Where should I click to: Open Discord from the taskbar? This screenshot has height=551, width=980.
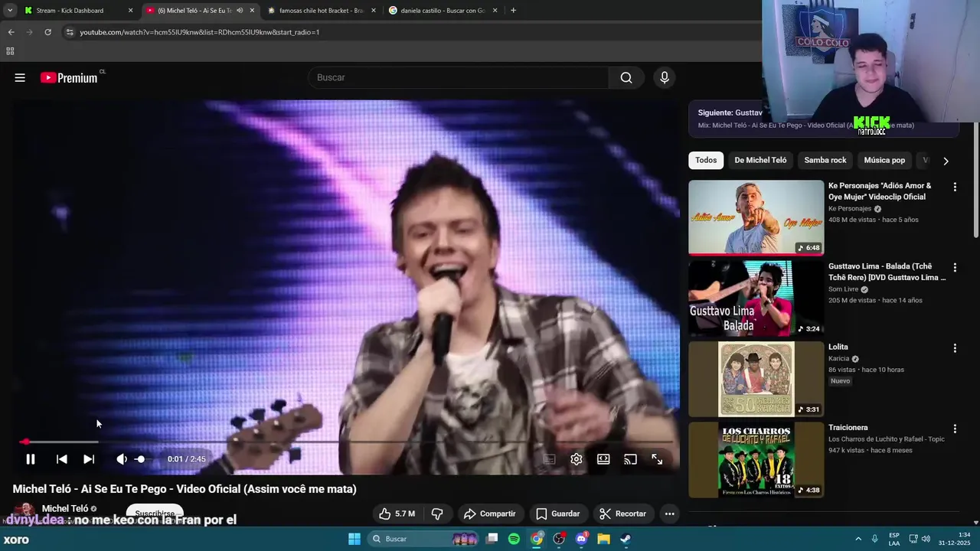pyautogui.click(x=581, y=539)
